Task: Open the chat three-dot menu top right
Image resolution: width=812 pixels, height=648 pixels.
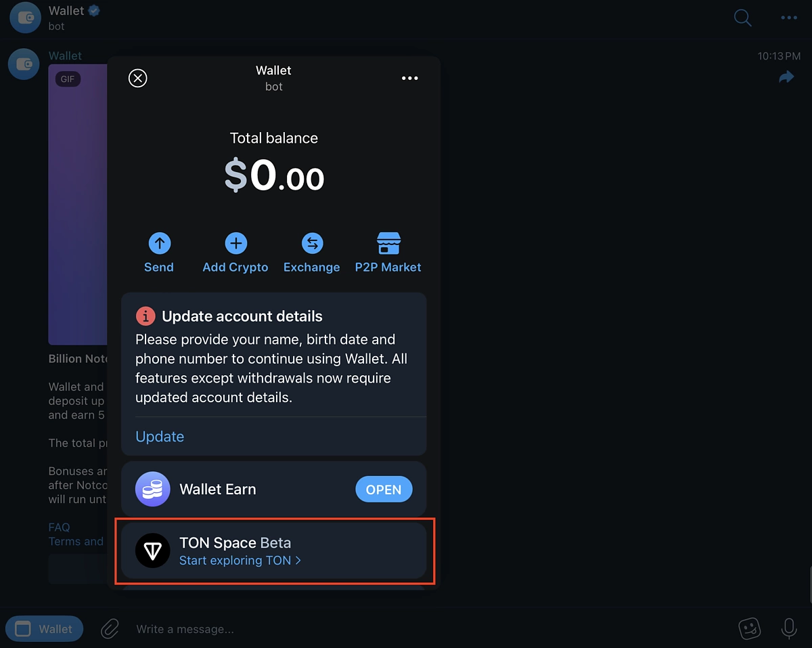Action: pos(789,18)
